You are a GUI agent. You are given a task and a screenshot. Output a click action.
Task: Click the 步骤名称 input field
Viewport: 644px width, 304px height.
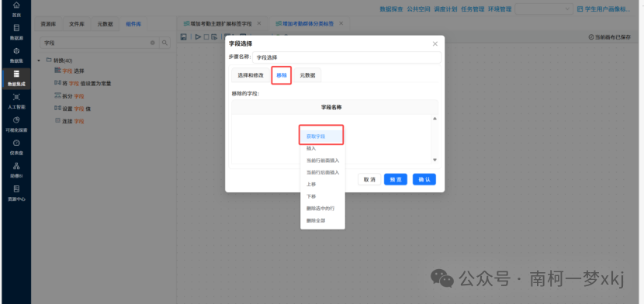click(x=347, y=57)
